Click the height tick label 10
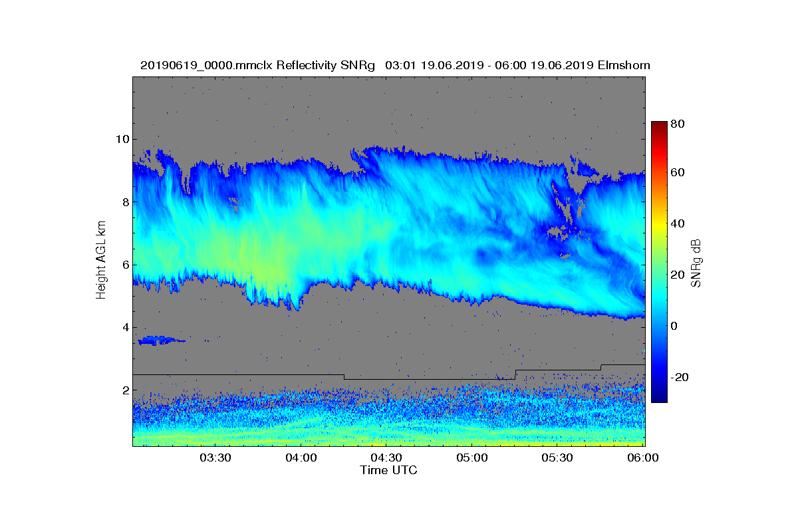The height and width of the screenshot is (532, 798). coord(122,139)
